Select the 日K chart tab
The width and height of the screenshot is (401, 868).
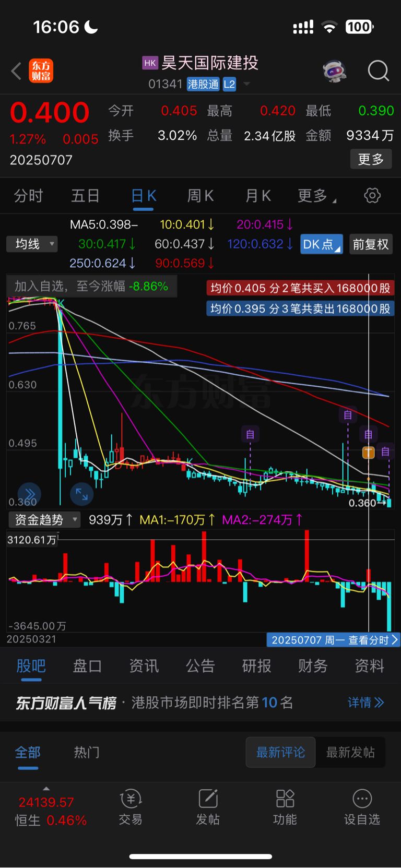(x=144, y=196)
